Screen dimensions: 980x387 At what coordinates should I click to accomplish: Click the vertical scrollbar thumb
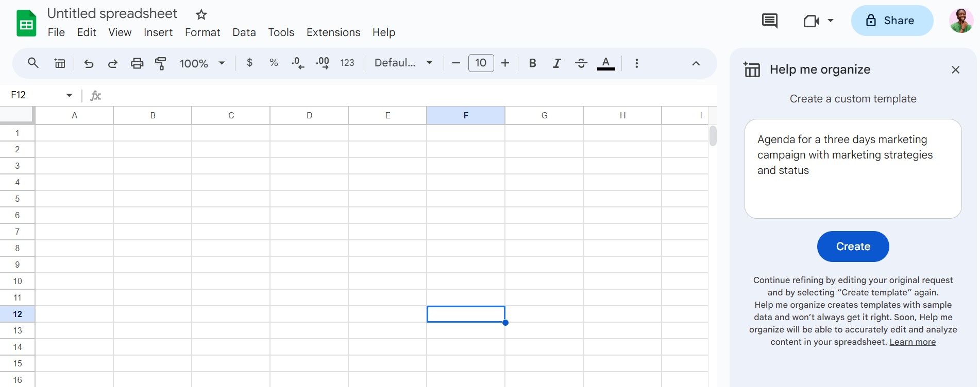click(713, 136)
